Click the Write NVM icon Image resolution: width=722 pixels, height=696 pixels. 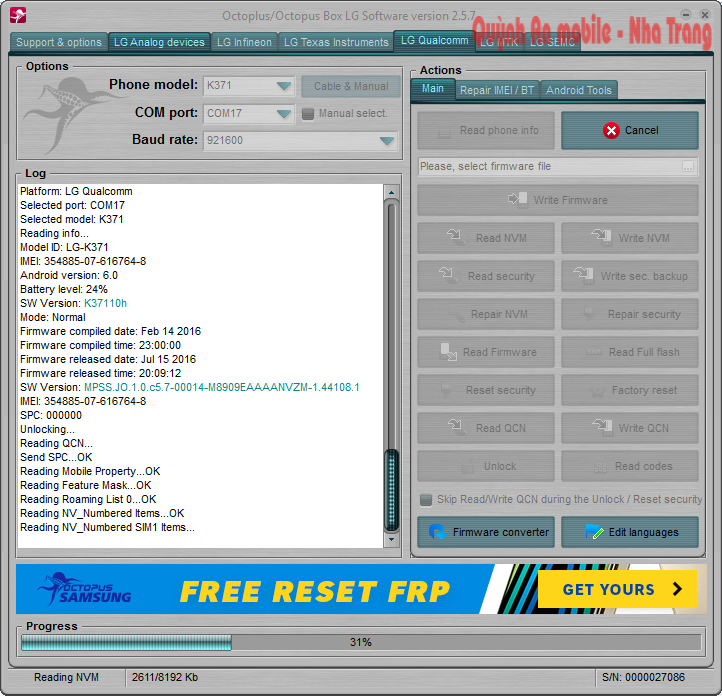(601, 237)
